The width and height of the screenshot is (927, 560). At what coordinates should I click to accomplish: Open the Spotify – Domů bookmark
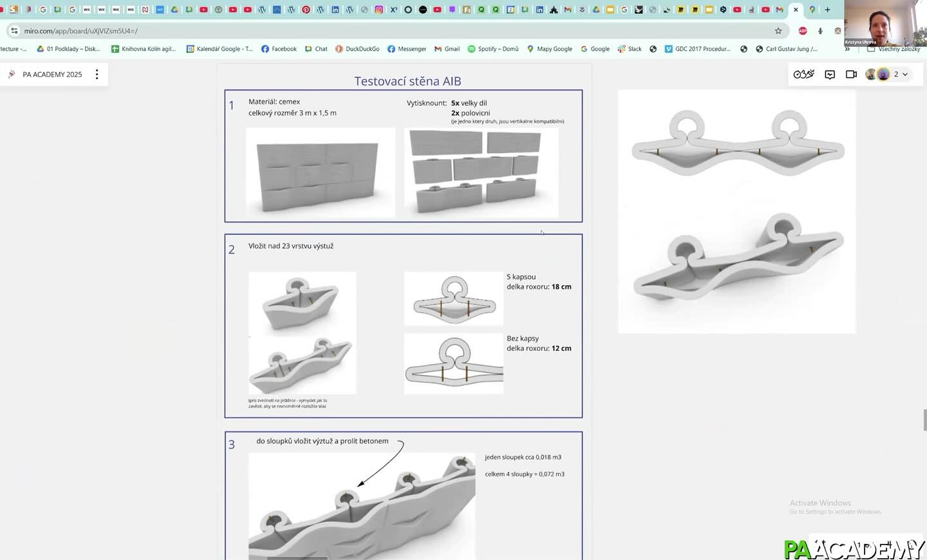(x=493, y=49)
